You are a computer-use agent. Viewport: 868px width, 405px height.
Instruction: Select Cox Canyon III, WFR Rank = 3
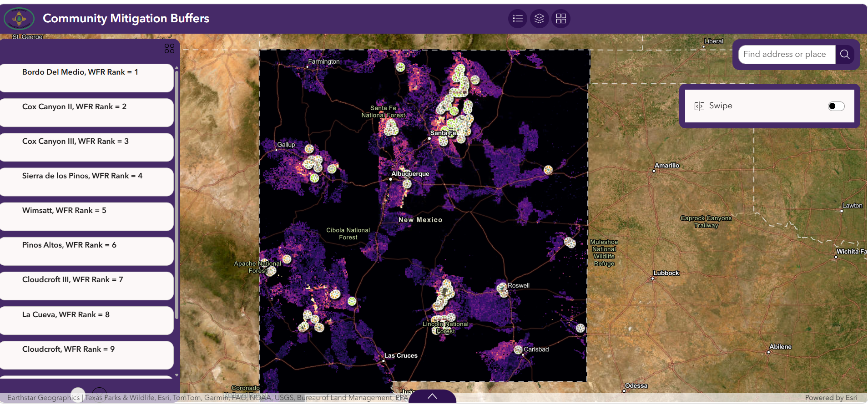86,147
